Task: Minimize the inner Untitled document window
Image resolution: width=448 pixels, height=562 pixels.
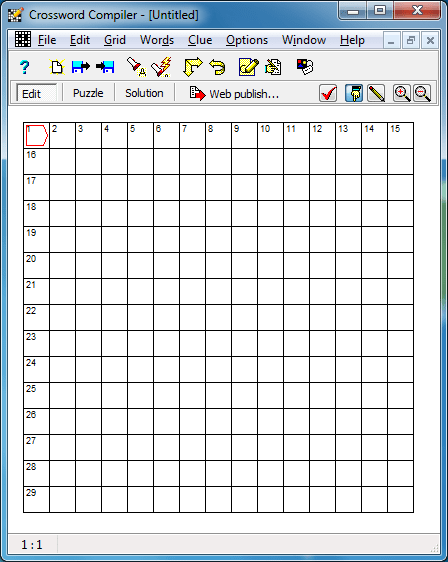Action: point(391,40)
